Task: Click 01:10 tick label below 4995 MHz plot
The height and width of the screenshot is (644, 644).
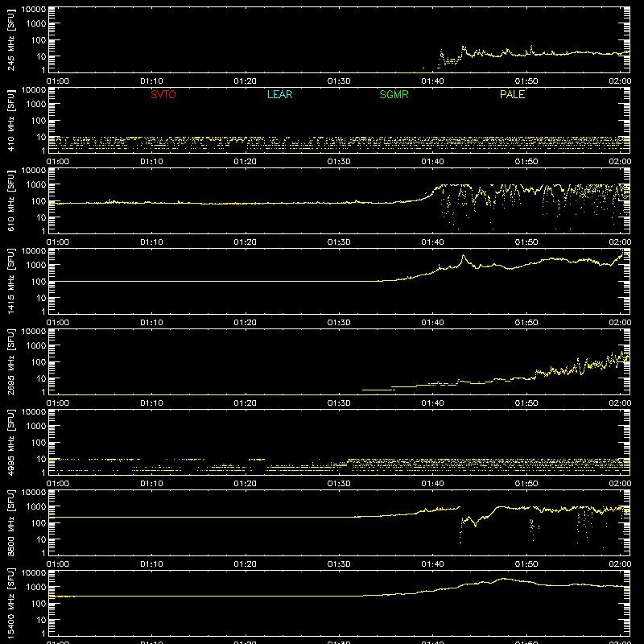Action: 151,484
